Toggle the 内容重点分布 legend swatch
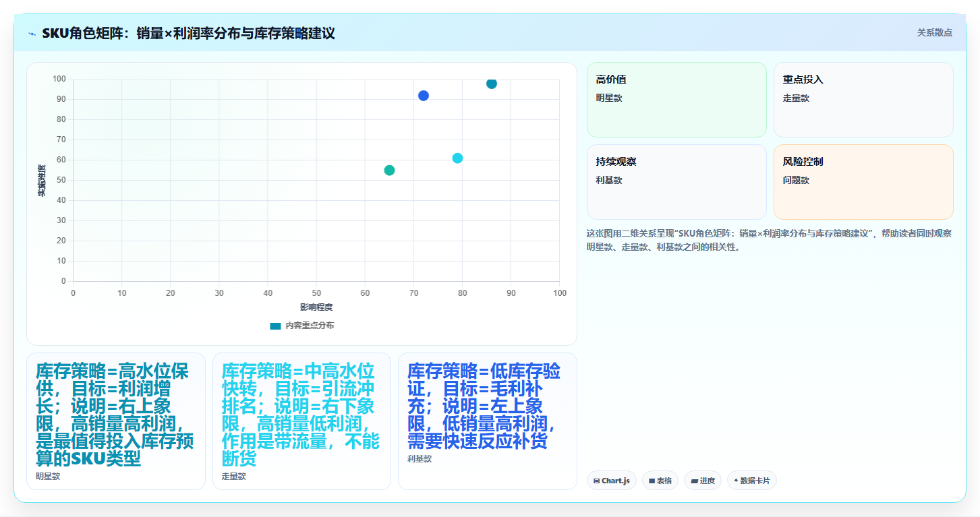This screenshot has width=980, height=517. (x=275, y=326)
